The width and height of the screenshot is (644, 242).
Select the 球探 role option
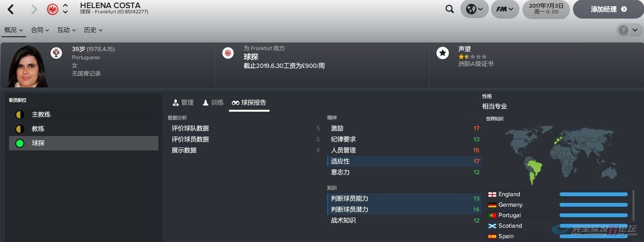pyautogui.click(x=83, y=143)
